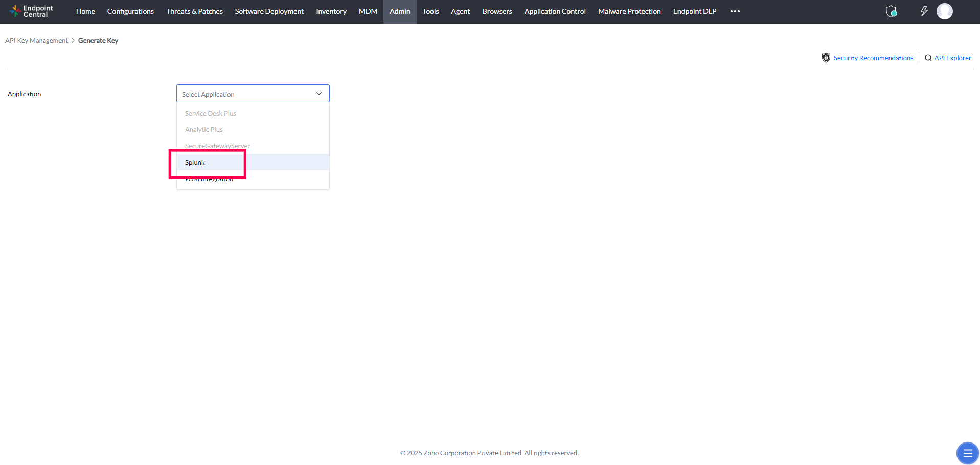The image size is (980, 465).
Task: Switch to the Admin tab
Action: tap(399, 11)
